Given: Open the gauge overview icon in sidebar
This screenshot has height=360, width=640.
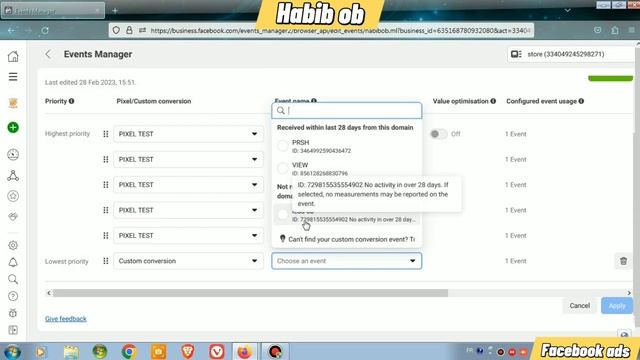Looking at the screenshot, I should click(x=13, y=154).
